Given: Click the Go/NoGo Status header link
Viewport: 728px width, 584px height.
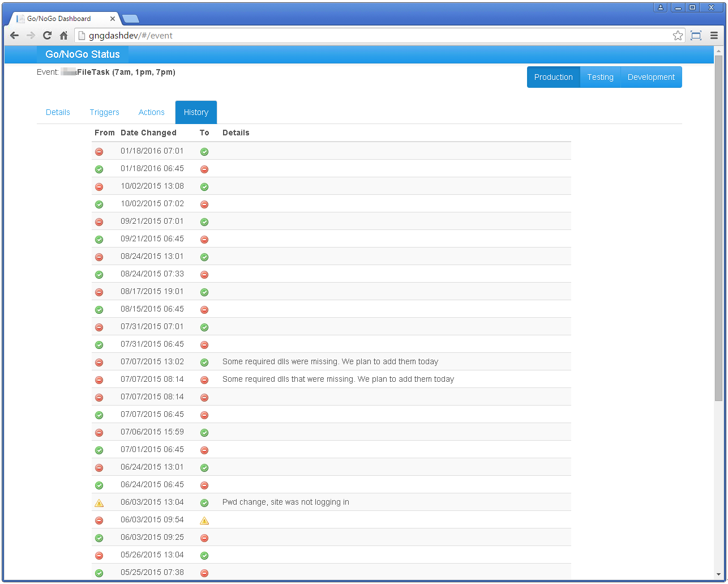Looking at the screenshot, I should (x=83, y=54).
